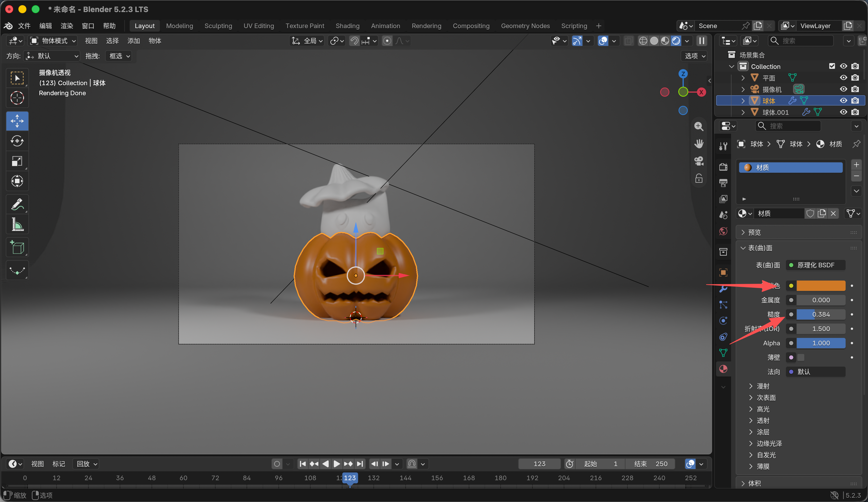Toggle the 薄壁 checkbox

coord(801,357)
